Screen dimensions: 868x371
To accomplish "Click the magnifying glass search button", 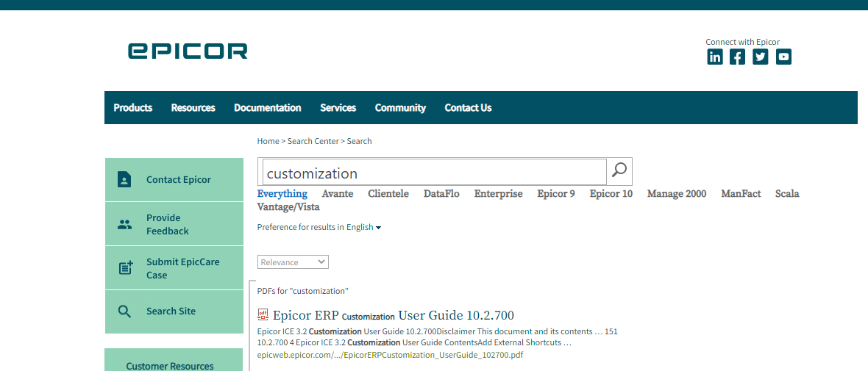I will pyautogui.click(x=619, y=171).
